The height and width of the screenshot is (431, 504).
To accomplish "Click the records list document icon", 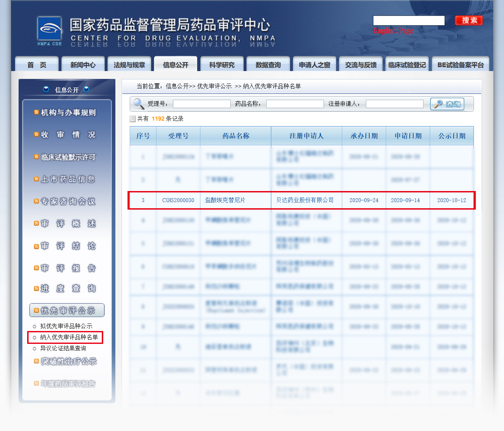I will tap(133, 119).
